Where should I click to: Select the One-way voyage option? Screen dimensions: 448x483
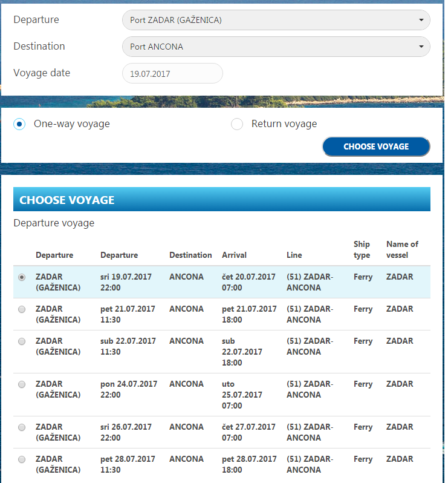click(x=19, y=124)
